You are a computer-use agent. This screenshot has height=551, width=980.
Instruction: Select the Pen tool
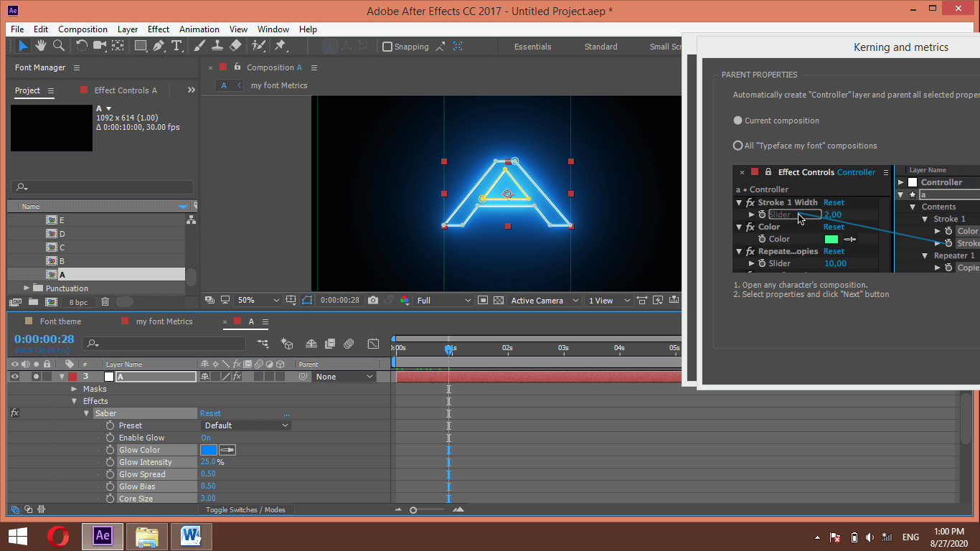click(x=159, y=46)
